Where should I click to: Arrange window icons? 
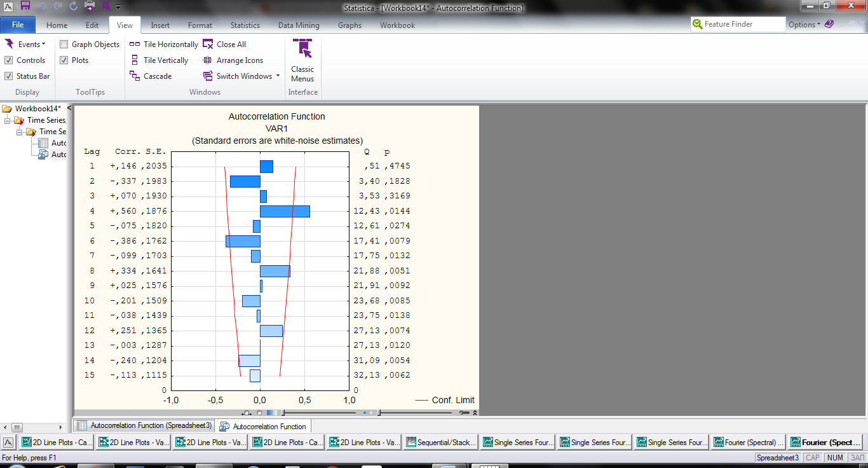[x=233, y=60]
